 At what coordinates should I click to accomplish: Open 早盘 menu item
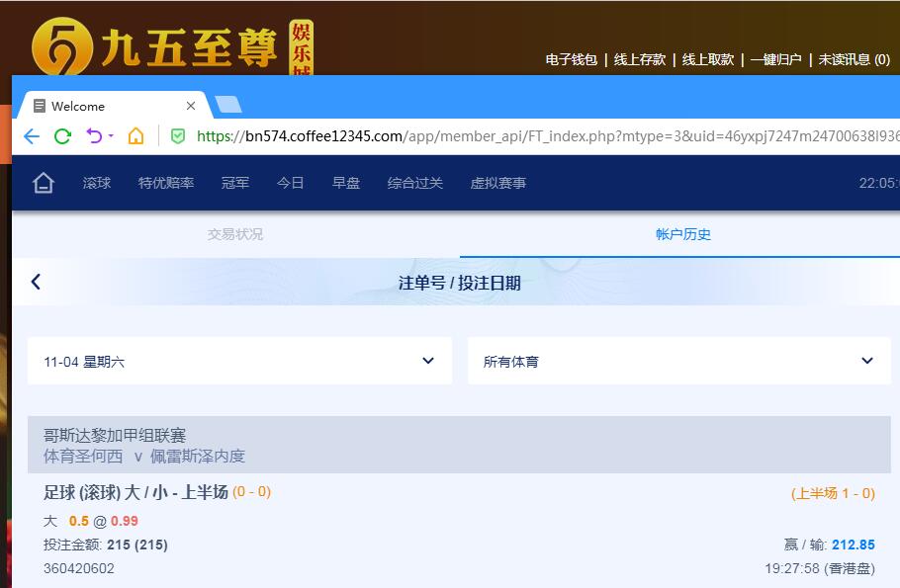click(346, 183)
